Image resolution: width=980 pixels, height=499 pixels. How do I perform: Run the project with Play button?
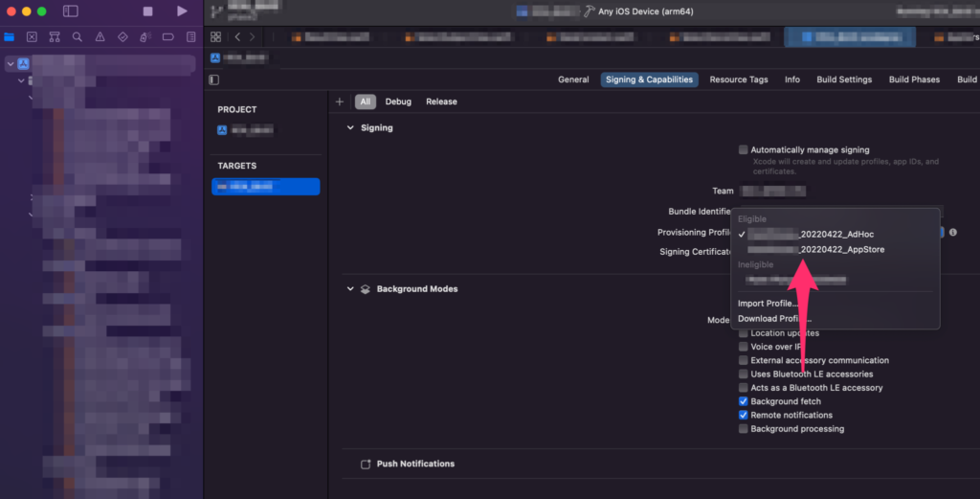[182, 11]
